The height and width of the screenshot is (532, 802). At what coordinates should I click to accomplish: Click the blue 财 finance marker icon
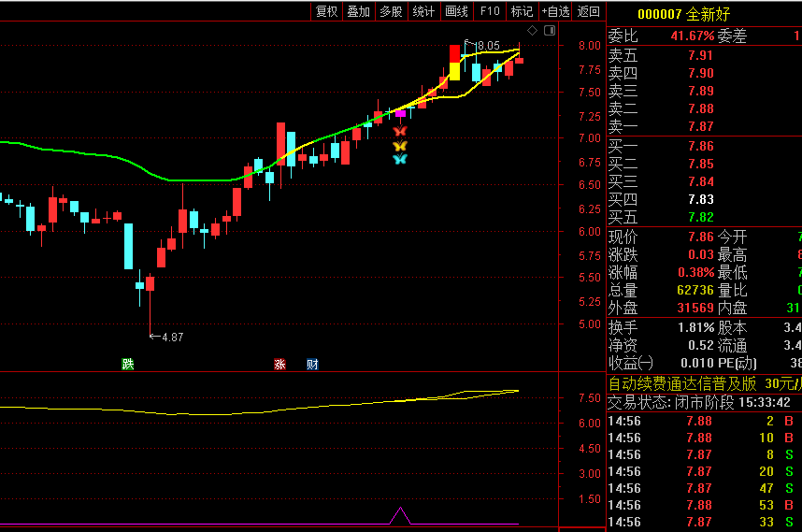click(x=312, y=365)
